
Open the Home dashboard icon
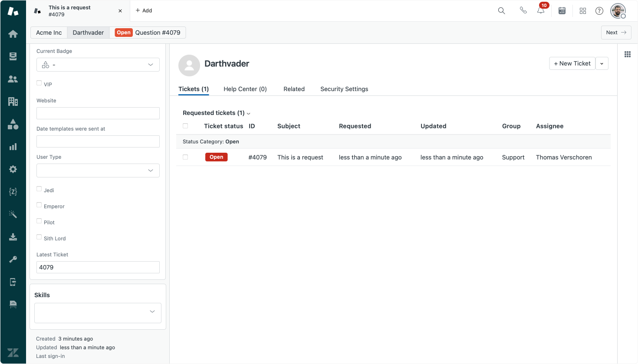(13, 34)
